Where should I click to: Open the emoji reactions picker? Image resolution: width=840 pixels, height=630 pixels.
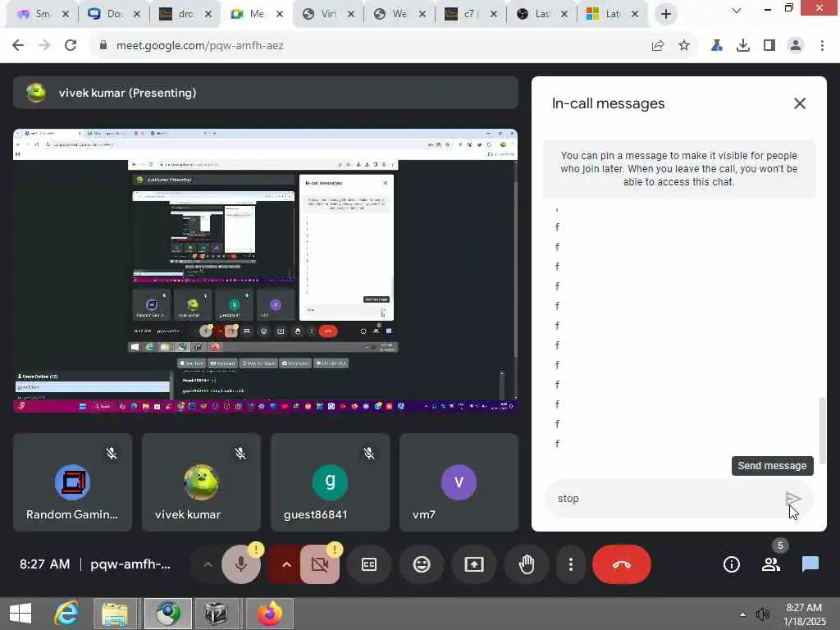[x=422, y=564]
